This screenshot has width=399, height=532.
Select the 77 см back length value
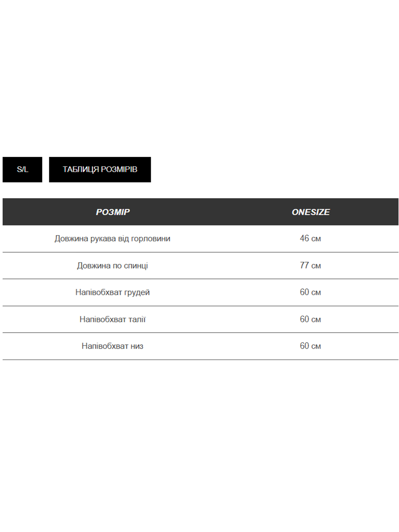point(310,265)
